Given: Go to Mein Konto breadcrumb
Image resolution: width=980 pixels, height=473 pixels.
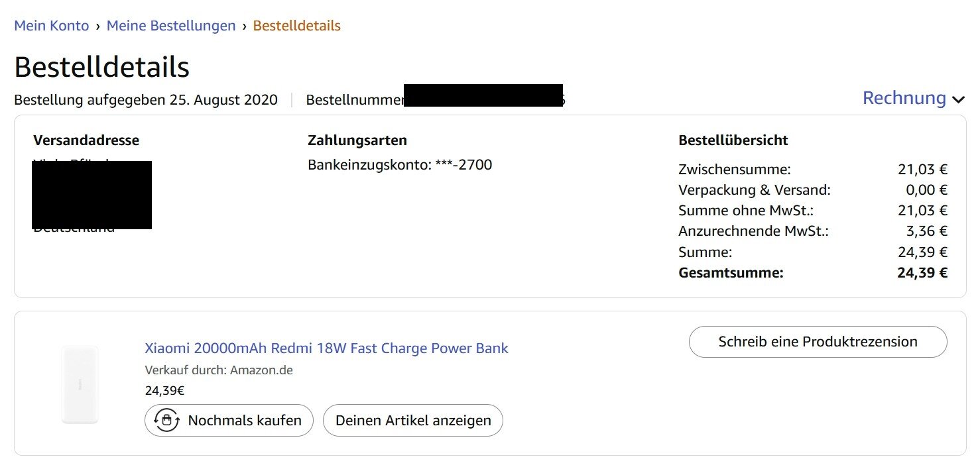Looking at the screenshot, I should pos(51,26).
